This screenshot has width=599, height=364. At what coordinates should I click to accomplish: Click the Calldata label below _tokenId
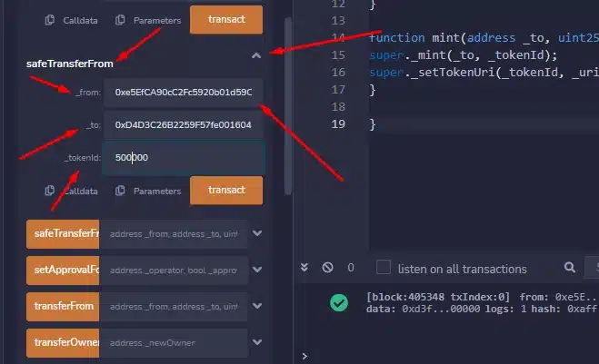tap(80, 192)
